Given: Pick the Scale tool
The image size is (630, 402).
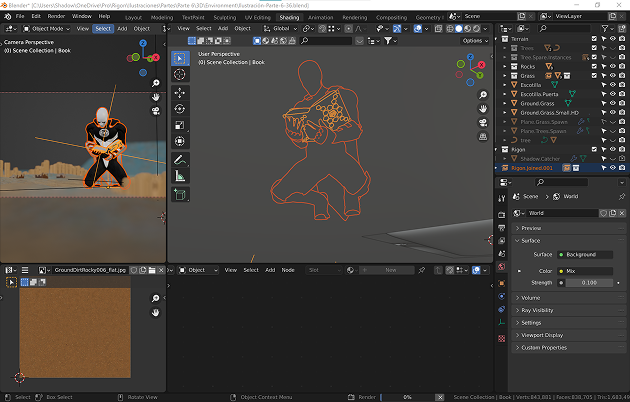Looking at the screenshot, I should pos(180,125).
